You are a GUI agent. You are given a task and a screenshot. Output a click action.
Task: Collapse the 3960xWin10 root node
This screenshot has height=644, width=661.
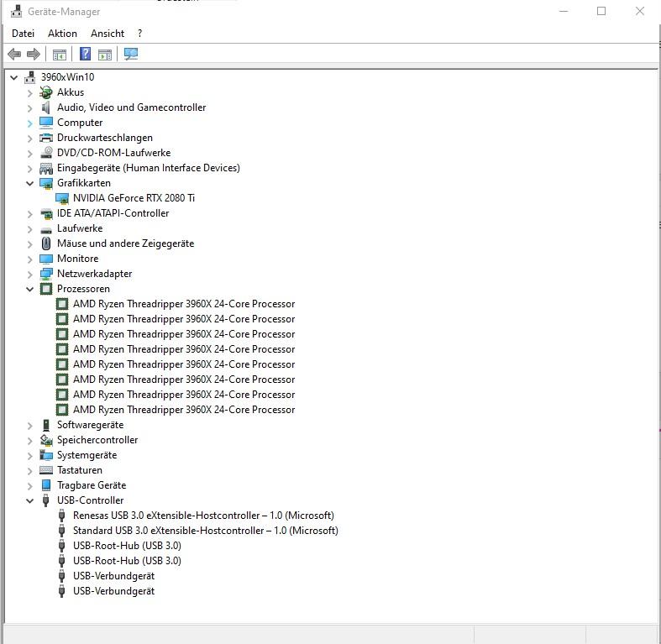pyautogui.click(x=14, y=77)
